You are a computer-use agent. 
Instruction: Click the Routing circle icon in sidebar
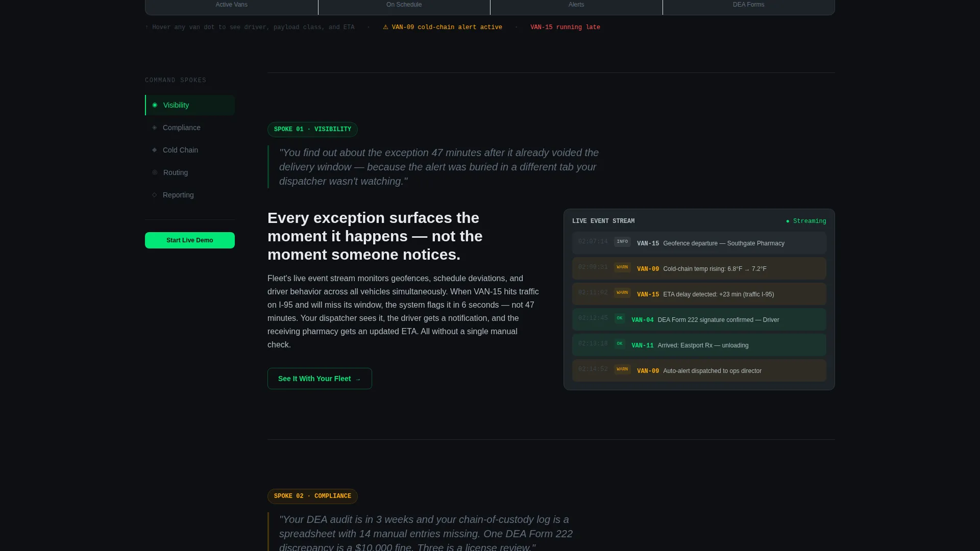tap(155, 172)
